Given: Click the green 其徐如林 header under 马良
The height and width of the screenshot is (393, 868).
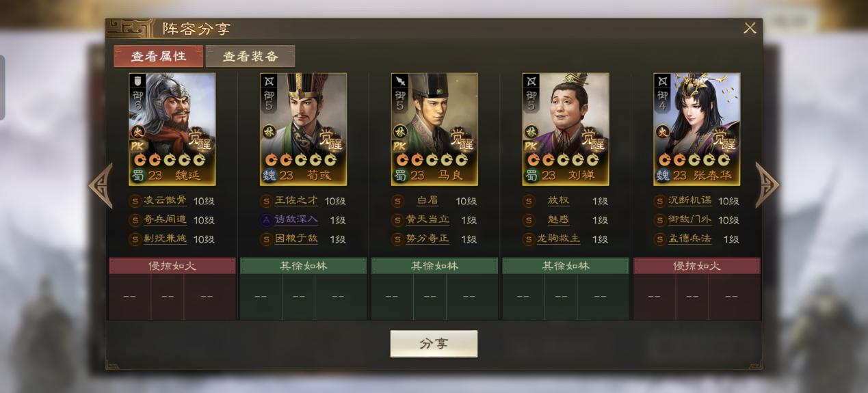Looking at the screenshot, I should click(434, 266).
